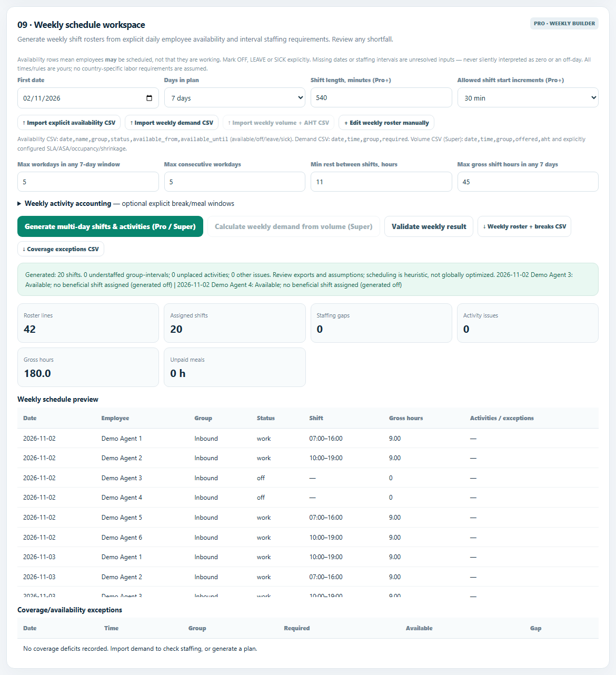Select Demo Agent 1 on 2026-11-02
This screenshot has height=675, width=616.
(x=308, y=438)
